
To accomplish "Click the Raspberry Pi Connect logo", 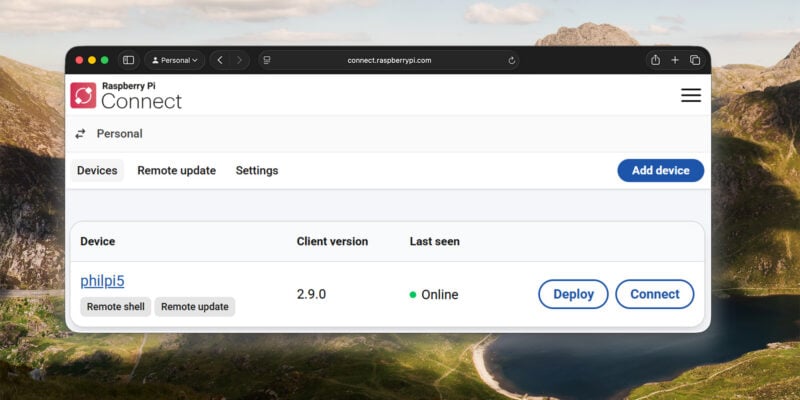I will [x=126, y=95].
